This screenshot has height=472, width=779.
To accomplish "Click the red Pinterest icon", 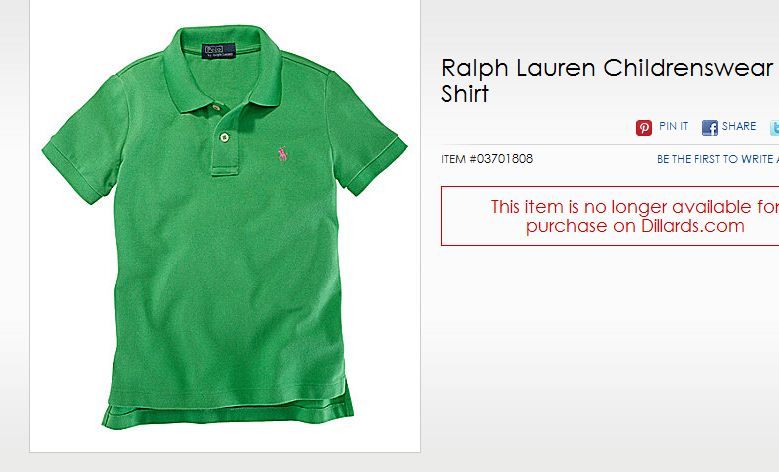I will 644,127.
